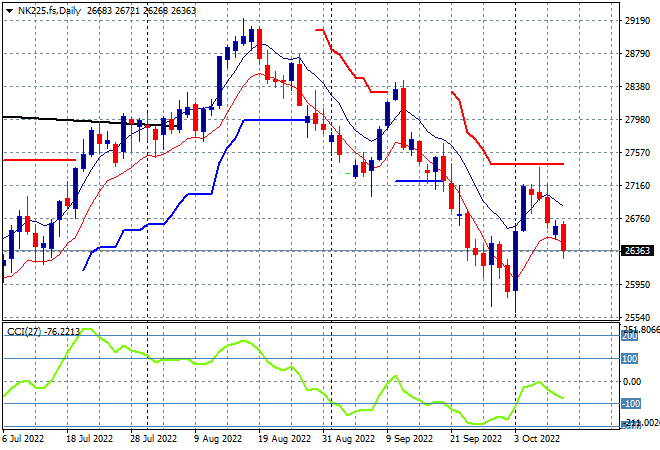Viewport: 660px width, 450px height.
Task: Click the 25540 price axis label
Action: (638, 317)
